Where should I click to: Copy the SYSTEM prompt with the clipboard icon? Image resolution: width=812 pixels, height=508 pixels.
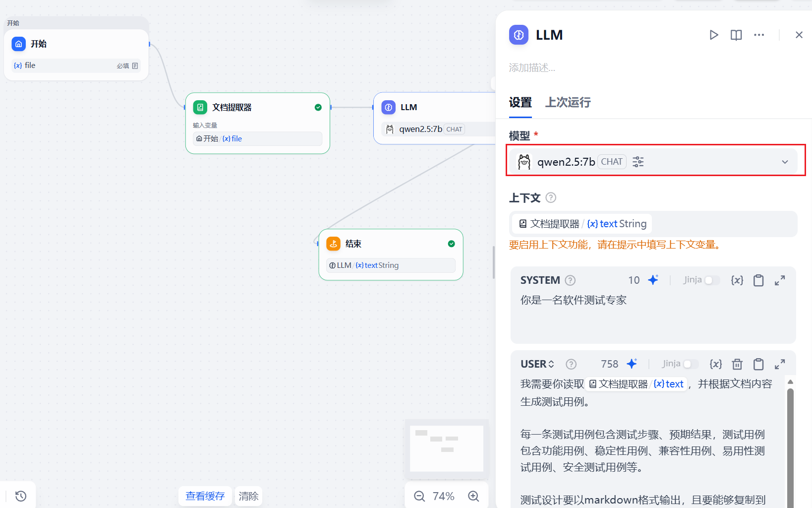point(758,280)
